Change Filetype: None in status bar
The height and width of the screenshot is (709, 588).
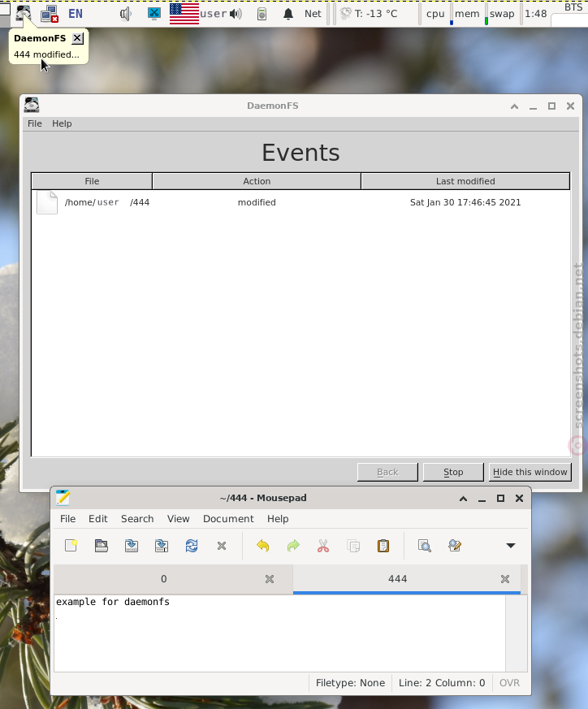[351, 683]
